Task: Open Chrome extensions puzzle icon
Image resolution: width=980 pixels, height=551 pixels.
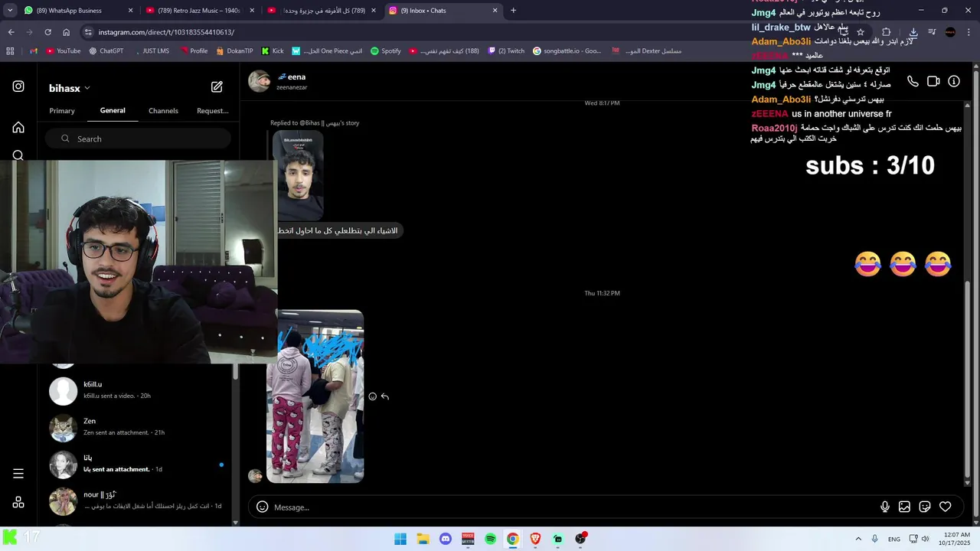Action: (886, 32)
